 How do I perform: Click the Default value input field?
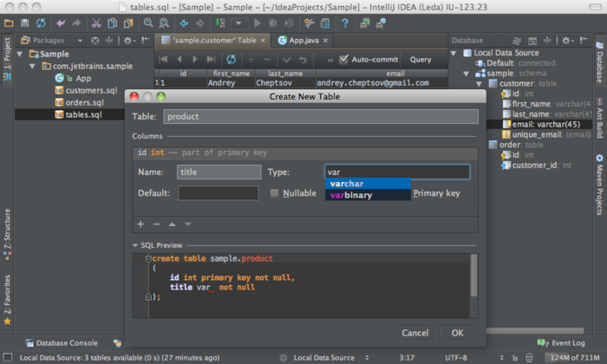tap(218, 193)
